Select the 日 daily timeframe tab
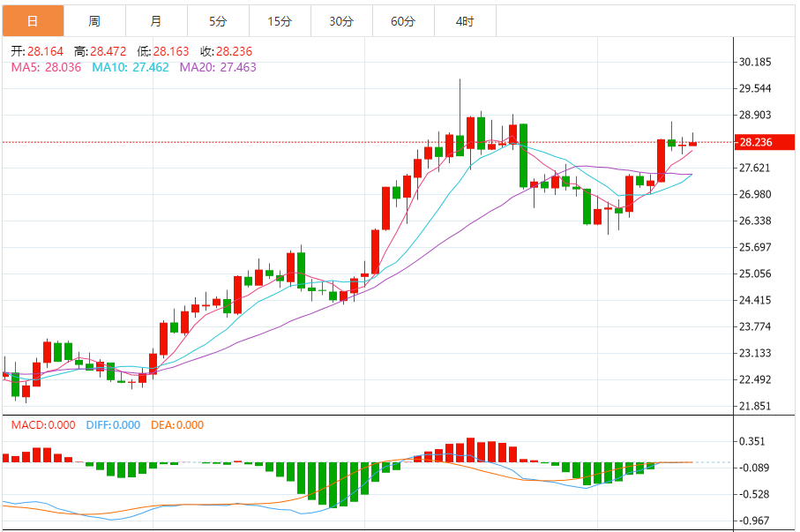This screenshot has height=532, width=800. 34,21
